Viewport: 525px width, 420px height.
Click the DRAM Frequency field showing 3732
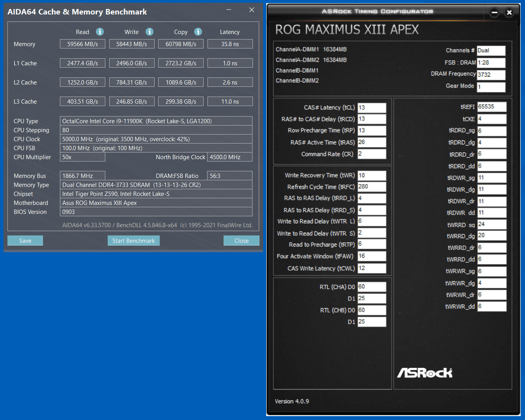coord(491,75)
